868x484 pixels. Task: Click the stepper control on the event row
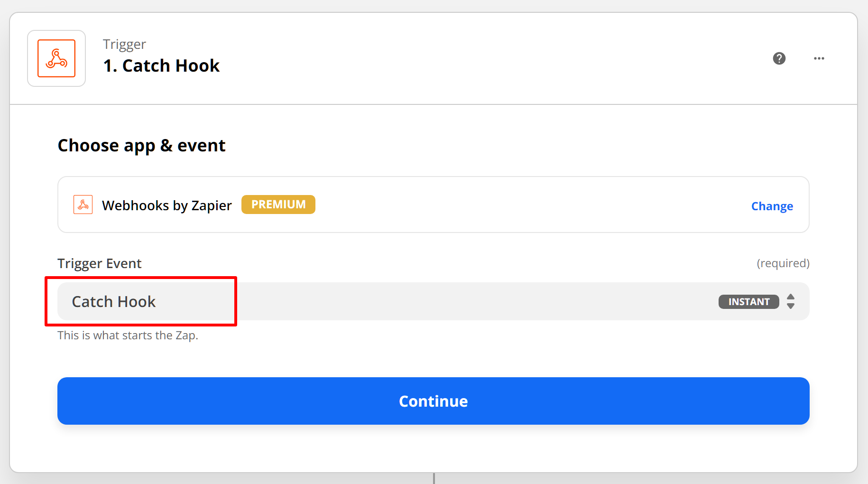tap(790, 301)
